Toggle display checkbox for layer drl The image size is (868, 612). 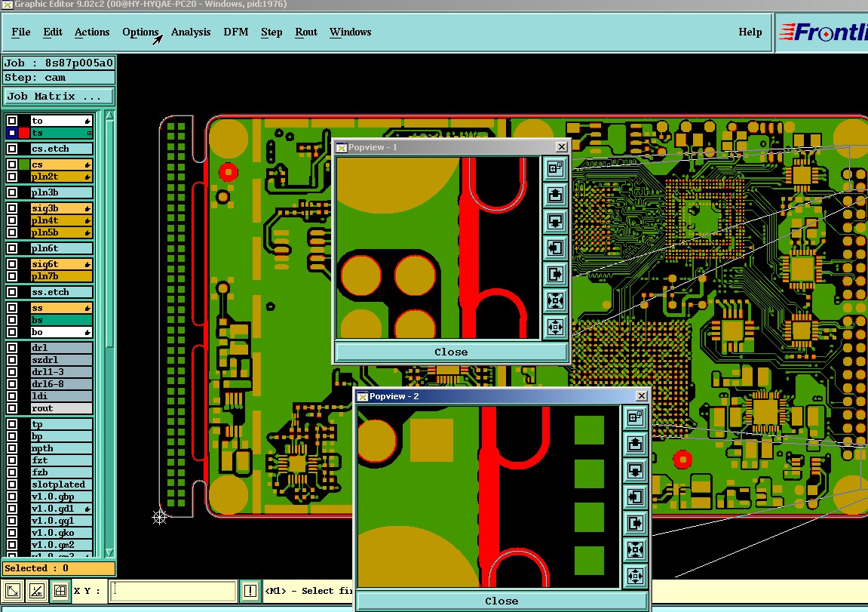11,348
